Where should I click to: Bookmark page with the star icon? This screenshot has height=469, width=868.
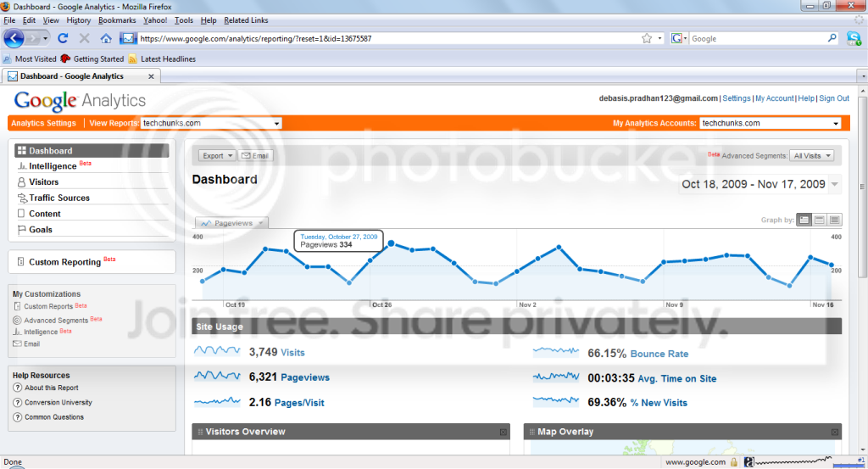click(647, 38)
